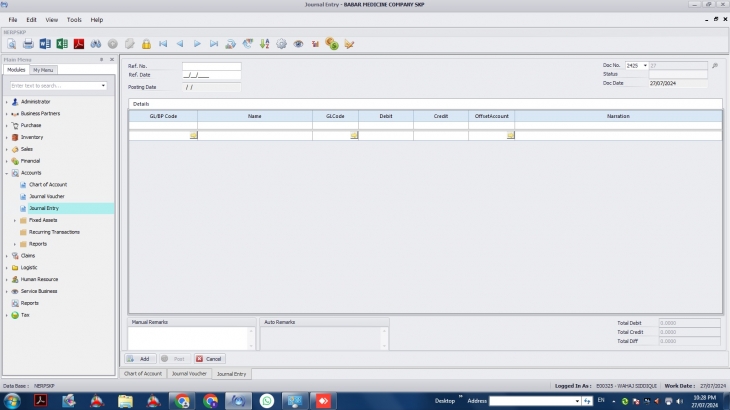The width and height of the screenshot is (730, 410).
Task: Expand the Fixed Assets folder
Action: tap(14, 220)
